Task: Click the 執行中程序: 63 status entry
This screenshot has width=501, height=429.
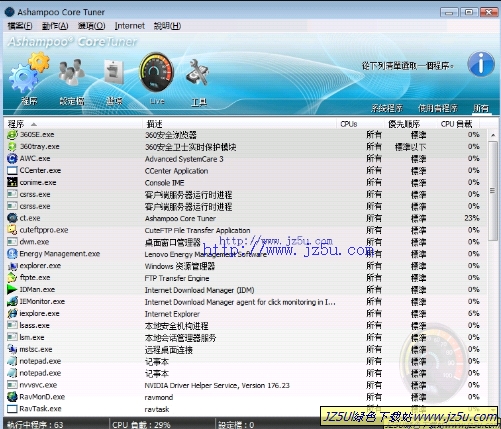Action: tap(35, 425)
